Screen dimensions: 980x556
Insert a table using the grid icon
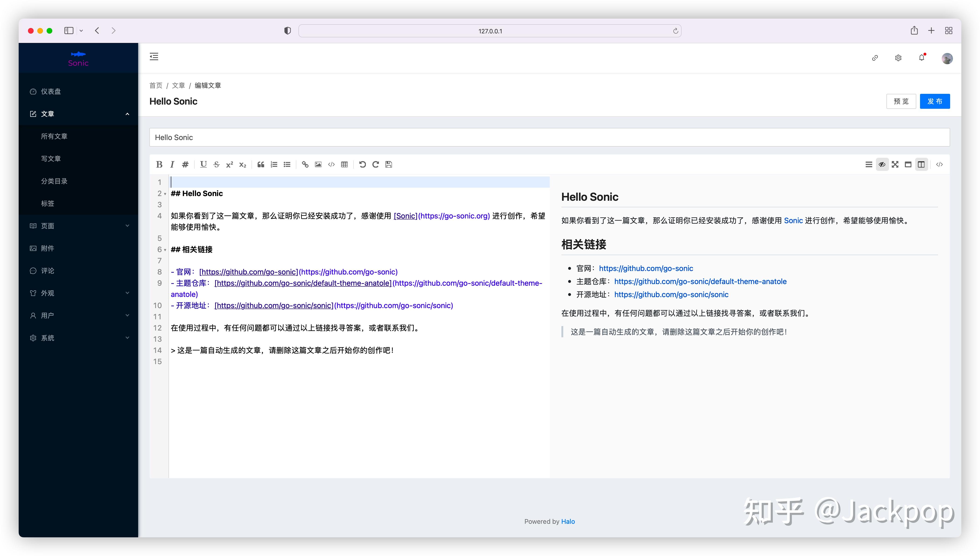point(344,165)
